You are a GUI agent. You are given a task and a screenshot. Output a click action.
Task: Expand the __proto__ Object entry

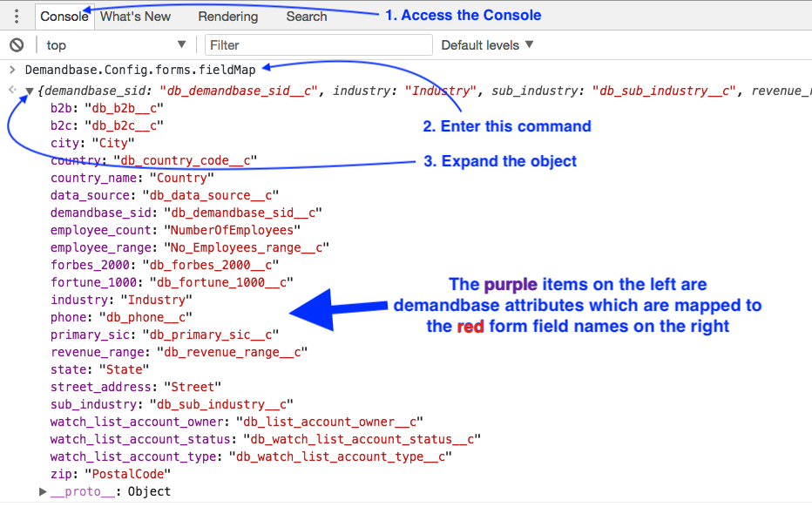(x=43, y=491)
